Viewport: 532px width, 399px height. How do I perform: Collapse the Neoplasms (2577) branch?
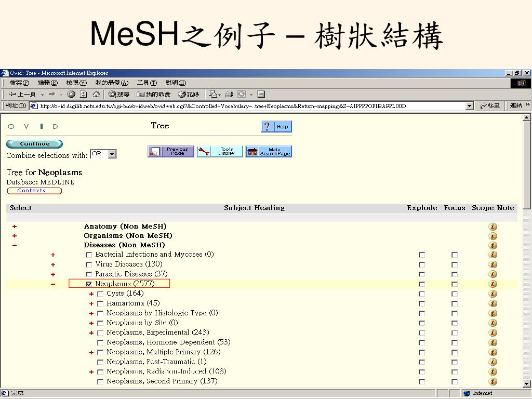tap(53, 284)
